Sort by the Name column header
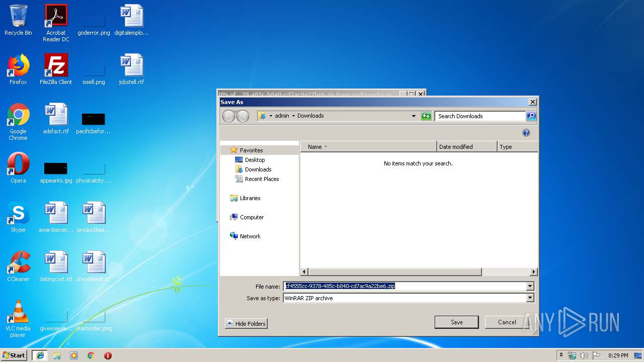644x362 pixels. pos(368,147)
